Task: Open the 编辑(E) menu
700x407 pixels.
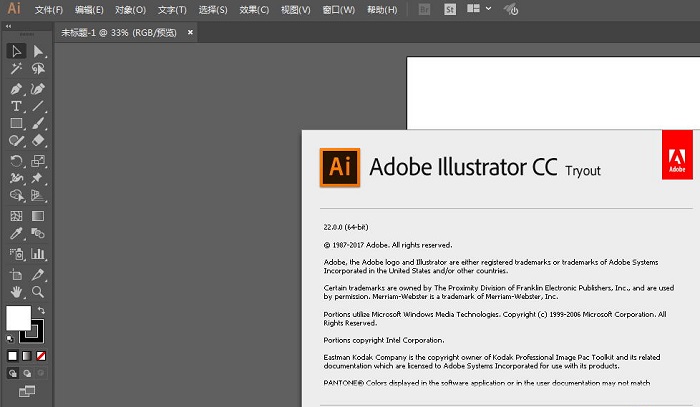Action: click(89, 10)
